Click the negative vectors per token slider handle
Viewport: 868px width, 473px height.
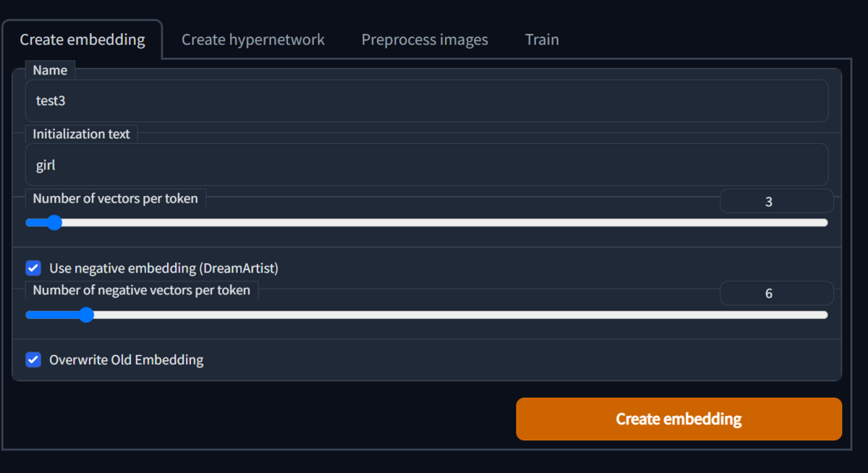tap(86, 315)
